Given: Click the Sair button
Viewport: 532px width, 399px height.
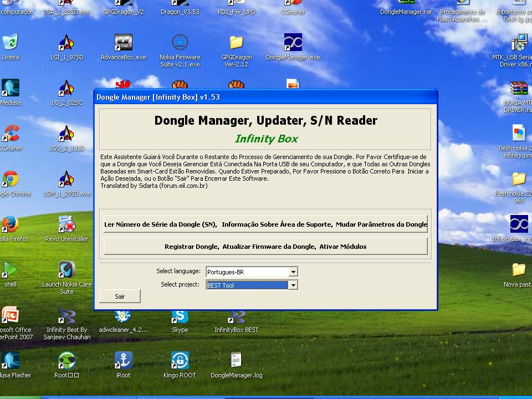Looking at the screenshot, I should pos(120,296).
